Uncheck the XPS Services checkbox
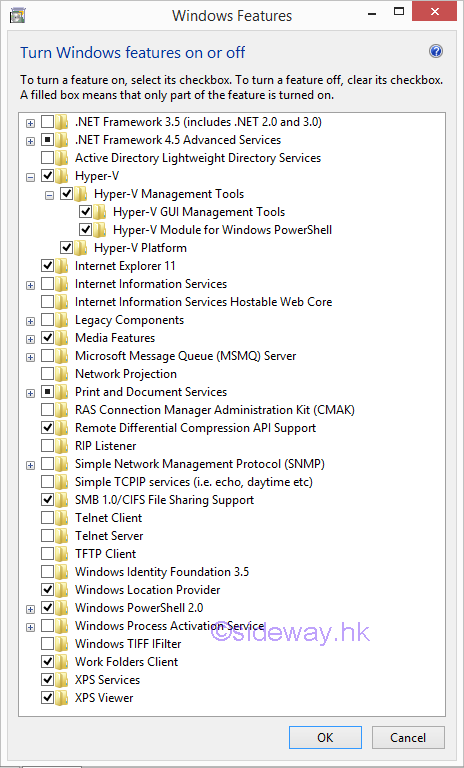Image resolution: width=464 pixels, height=768 pixels. 48,679
